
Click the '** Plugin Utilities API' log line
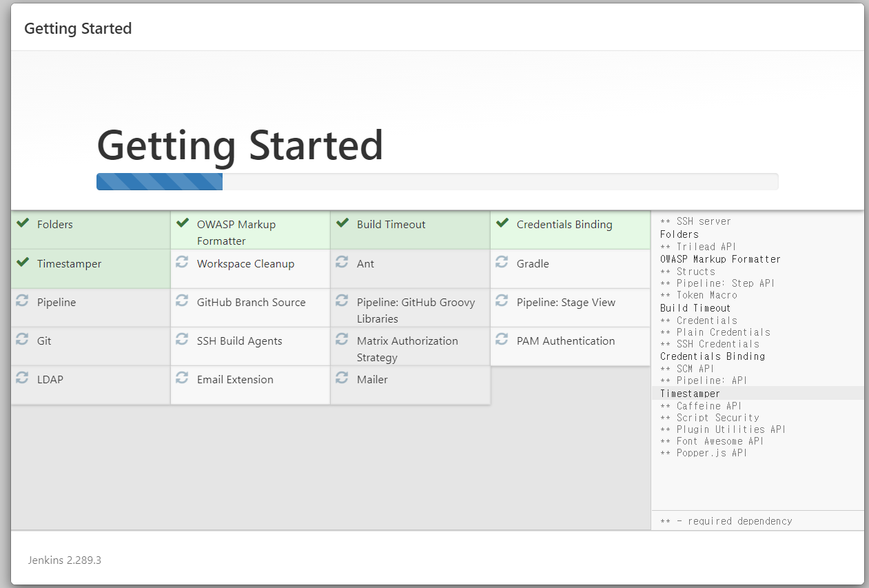pyautogui.click(x=723, y=429)
